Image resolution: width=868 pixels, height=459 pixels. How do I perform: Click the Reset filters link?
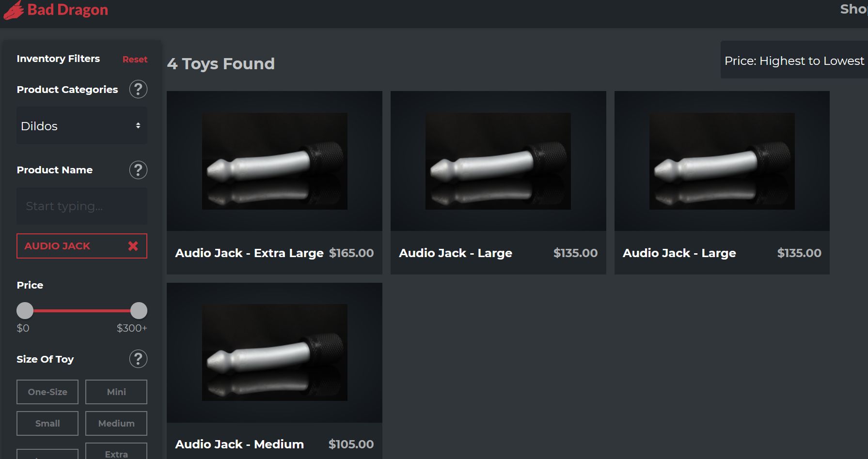click(135, 59)
